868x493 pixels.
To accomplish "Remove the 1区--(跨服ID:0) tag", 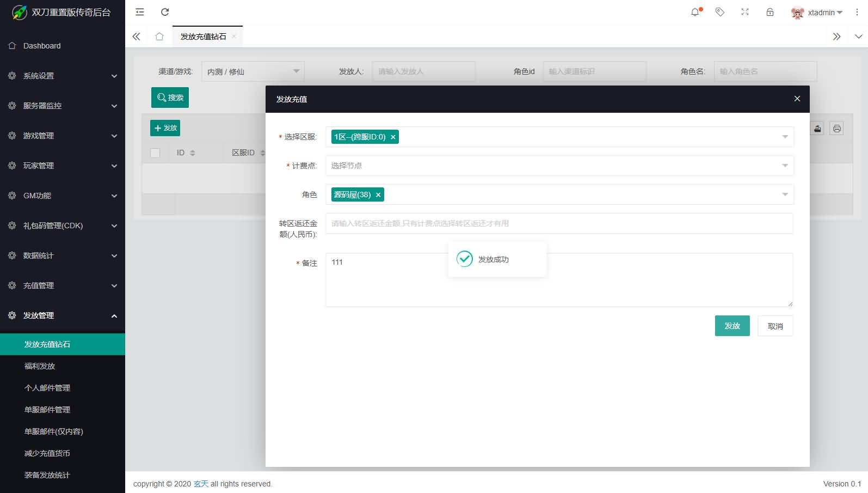I will [x=393, y=137].
